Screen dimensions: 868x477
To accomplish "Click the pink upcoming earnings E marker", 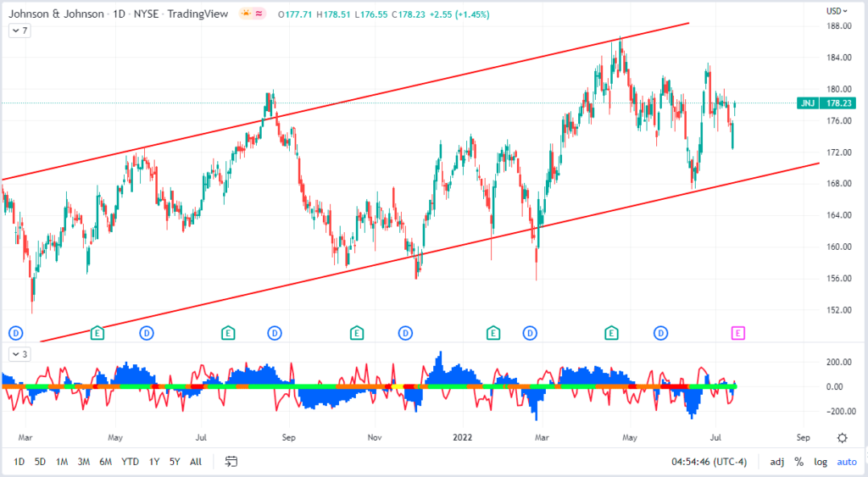I will (737, 333).
